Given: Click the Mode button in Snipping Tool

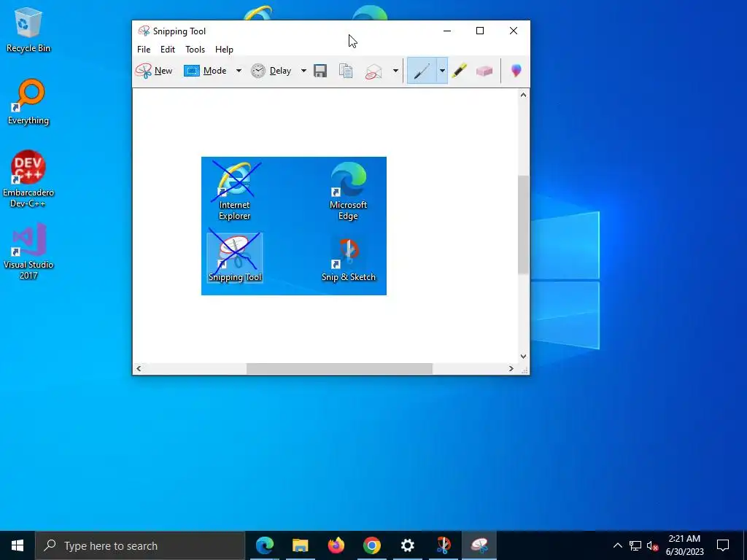Looking at the screenshot, I should pos(205,71).
